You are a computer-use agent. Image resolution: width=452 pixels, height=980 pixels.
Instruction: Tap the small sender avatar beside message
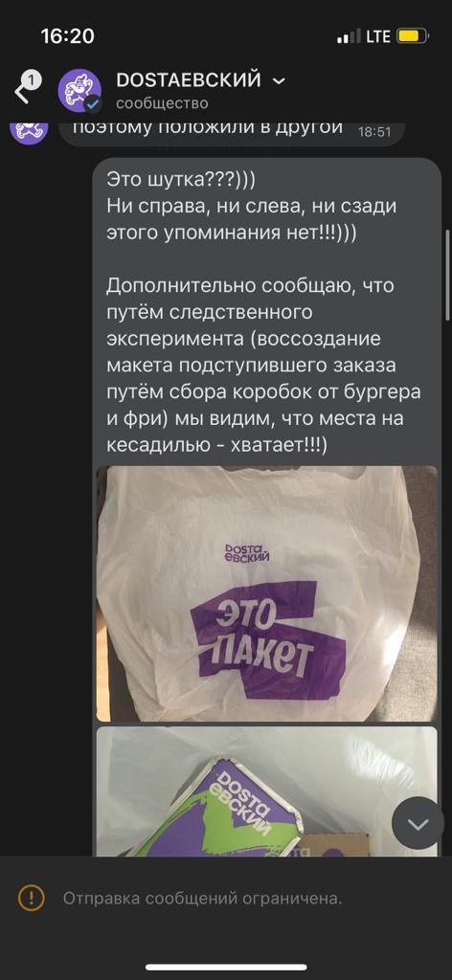pos(29,130)
